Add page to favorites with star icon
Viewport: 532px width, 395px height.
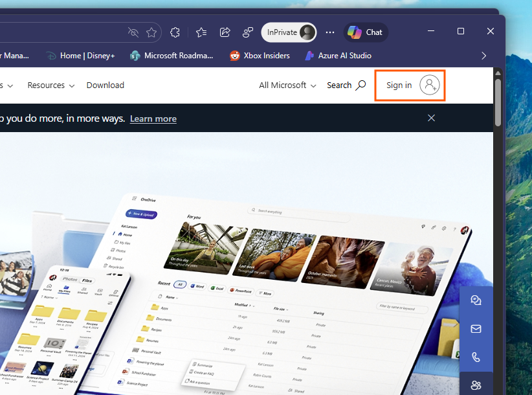[x=151, y=32]
